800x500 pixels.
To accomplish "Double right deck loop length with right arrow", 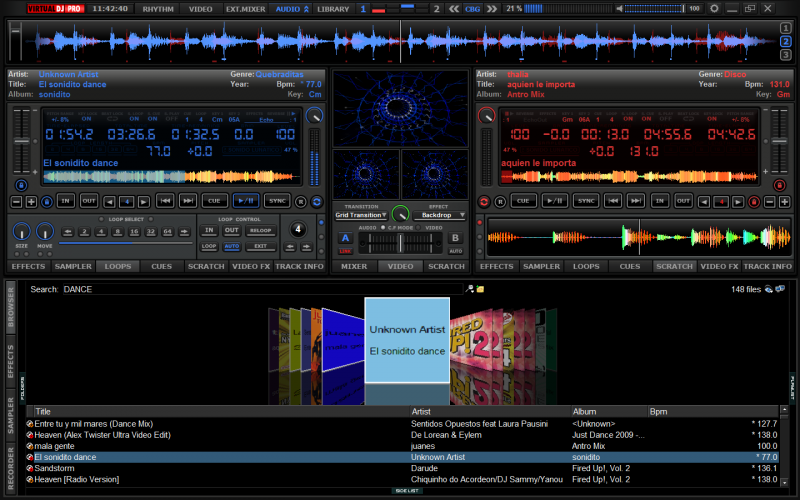I will (x=738, y=202).
